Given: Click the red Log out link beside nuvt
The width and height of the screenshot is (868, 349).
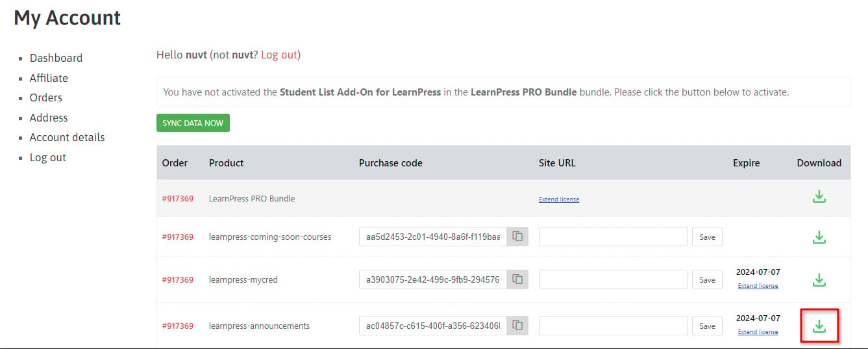Looking at the screenshot, I should 279,55.
